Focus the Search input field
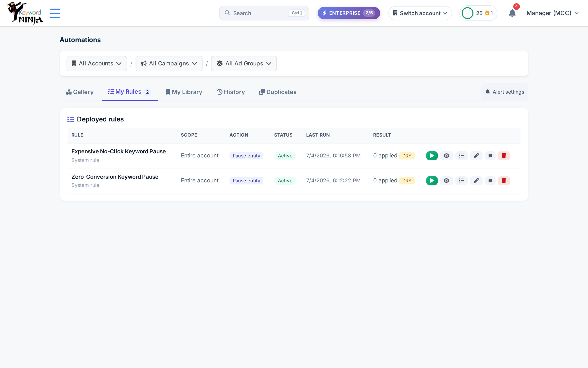588x368 pixels. point(264,13)
